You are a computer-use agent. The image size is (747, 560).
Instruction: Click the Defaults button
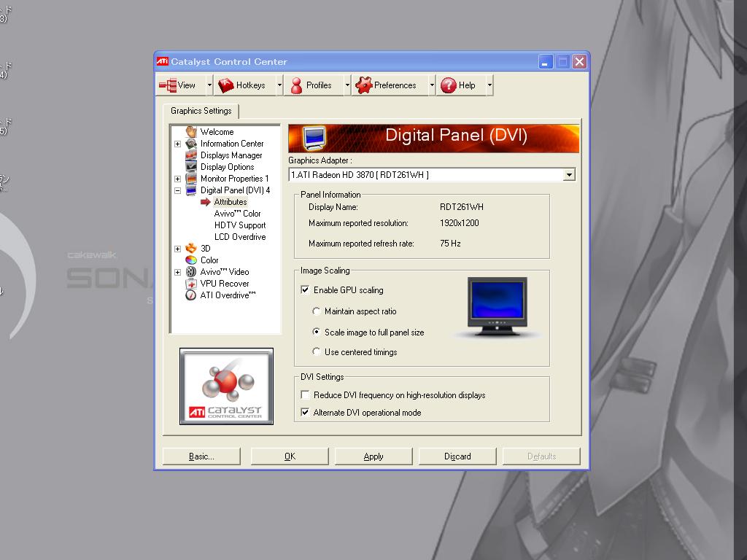[x=541, y=456]
